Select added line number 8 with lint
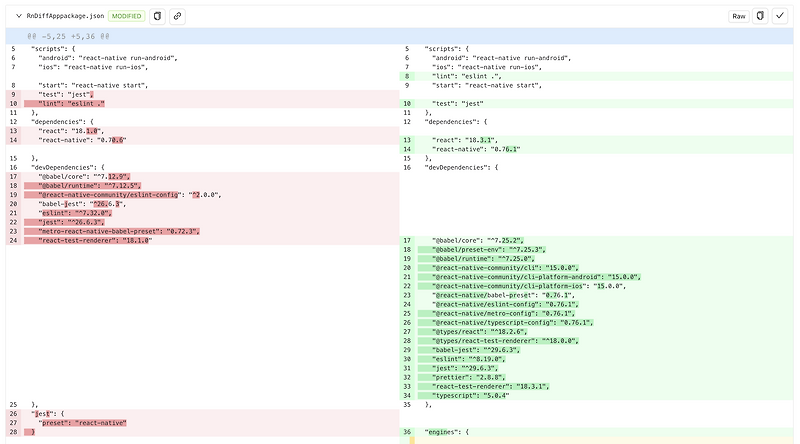The width and height of the screenshot is (800, 444). tap(408, 76)
